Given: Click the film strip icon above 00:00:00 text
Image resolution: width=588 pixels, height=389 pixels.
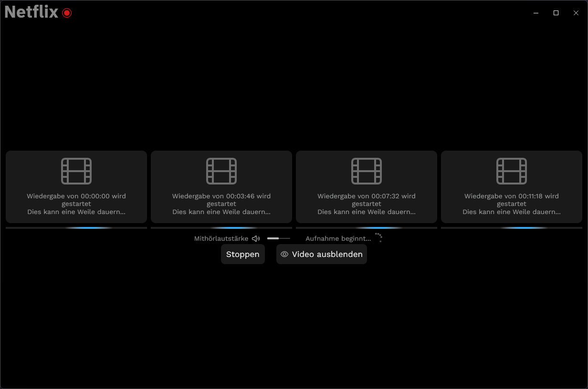Looking at the screenshot, I should point(76,171).
